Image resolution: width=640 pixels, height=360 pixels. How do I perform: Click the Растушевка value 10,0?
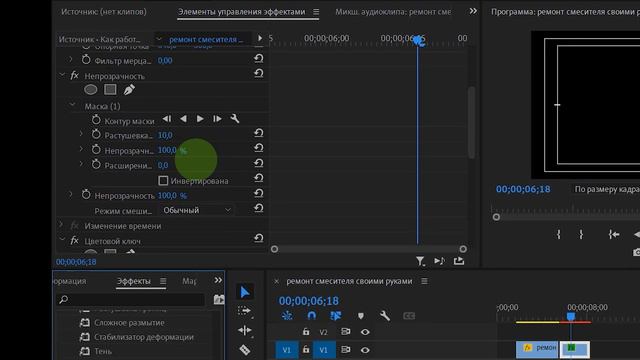(165, 135)
